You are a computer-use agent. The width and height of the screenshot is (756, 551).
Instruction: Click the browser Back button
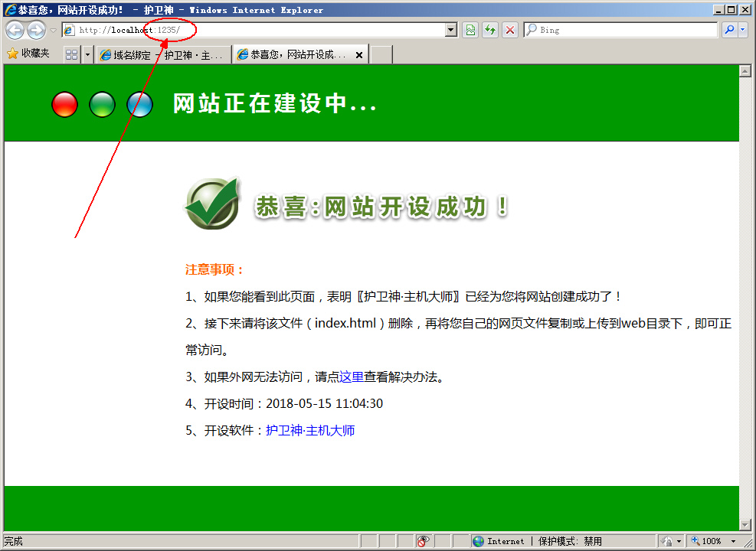click(x=15, y=30)
